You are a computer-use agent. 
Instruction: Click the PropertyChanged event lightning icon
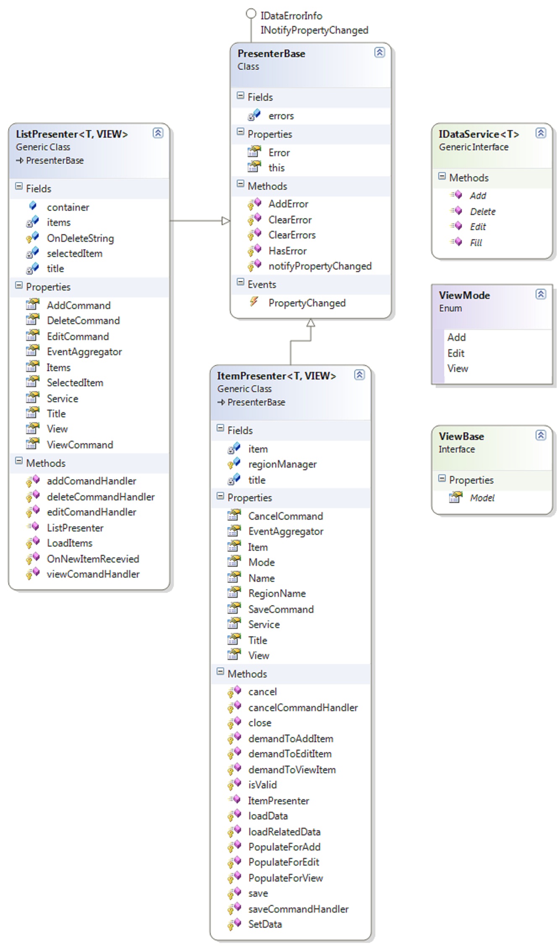(x=254, y=302)
